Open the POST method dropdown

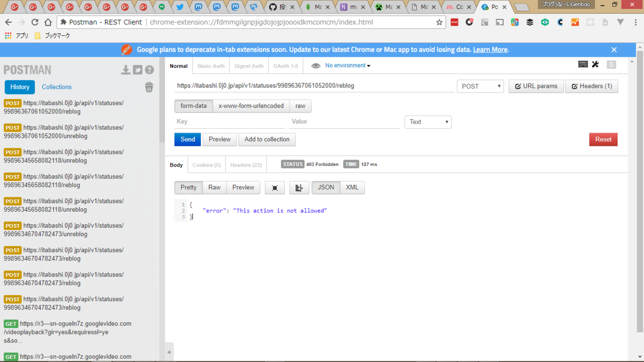tap(480, 86)
